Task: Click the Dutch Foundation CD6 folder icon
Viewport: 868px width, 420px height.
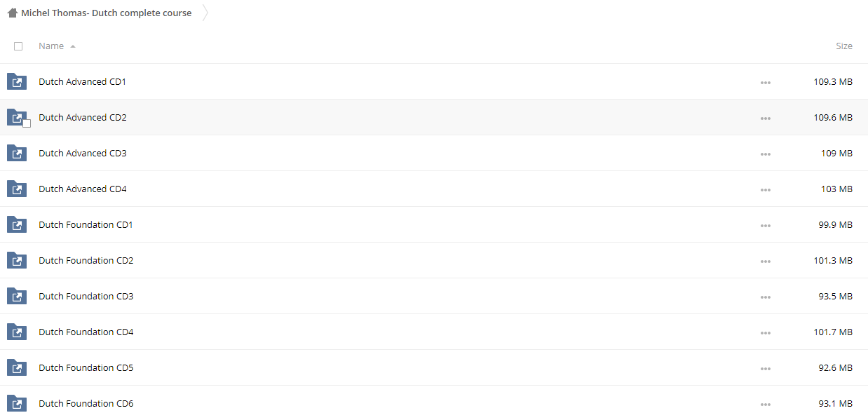Action: tap(17, 404)
